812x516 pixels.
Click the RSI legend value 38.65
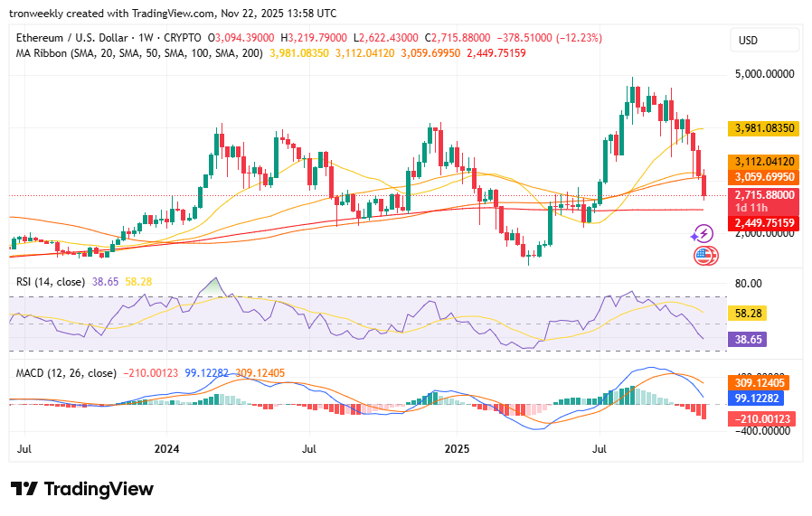(105, 282)
